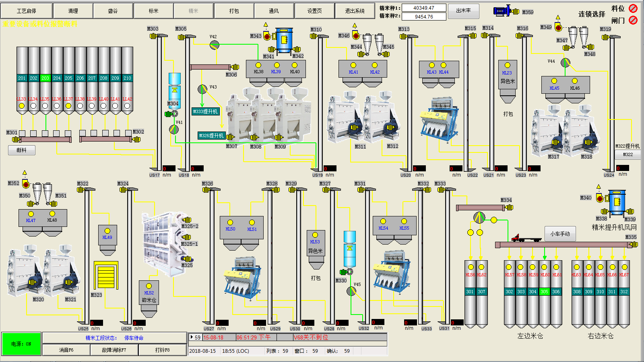Click the M326提升机 label box

(211, 136)
